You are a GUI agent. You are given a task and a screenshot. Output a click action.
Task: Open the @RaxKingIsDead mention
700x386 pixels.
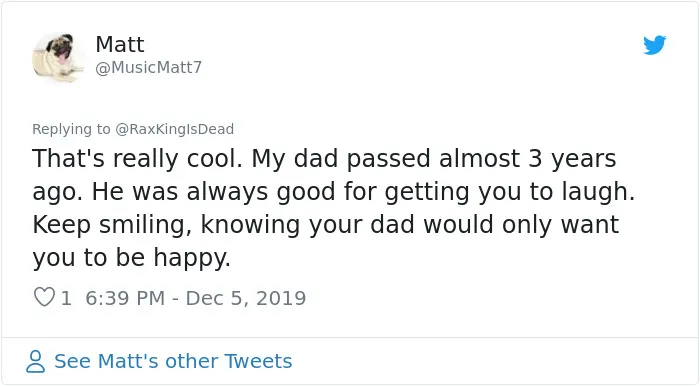coord(175,129)
